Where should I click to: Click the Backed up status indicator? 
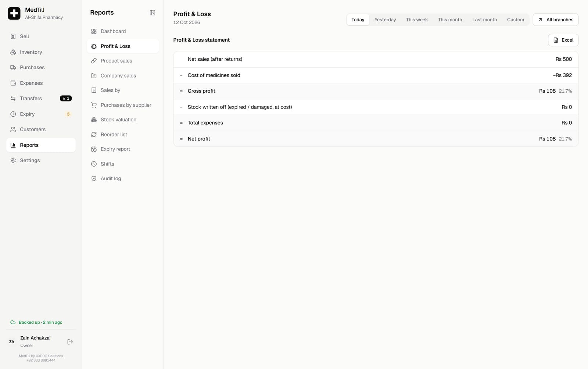point(36,322)
